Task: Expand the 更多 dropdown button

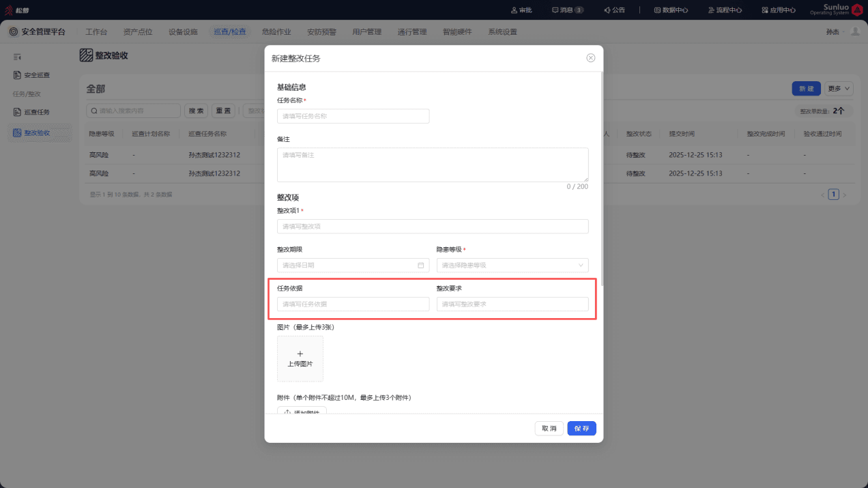Action: coord(839,89)
